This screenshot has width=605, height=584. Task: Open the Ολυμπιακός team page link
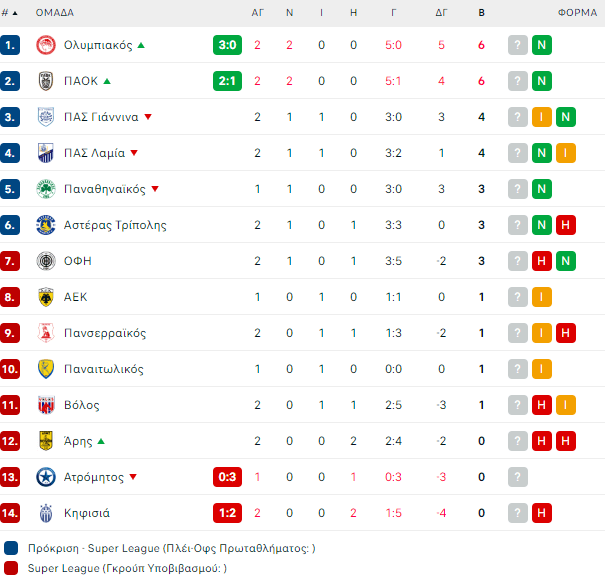pyautogui.click(x=97, y=45)
